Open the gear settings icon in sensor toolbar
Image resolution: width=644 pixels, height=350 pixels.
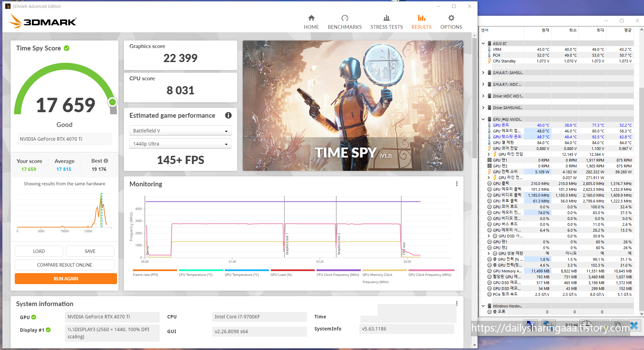[x=618, y=325]
